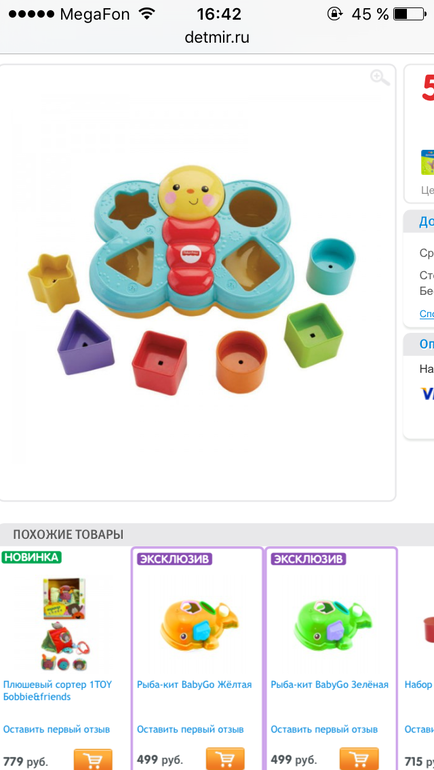Open Рыба-кит BabyGo Жёлтая product link
The width and height of the screenshot is (434, 770).
click(194, 685)
